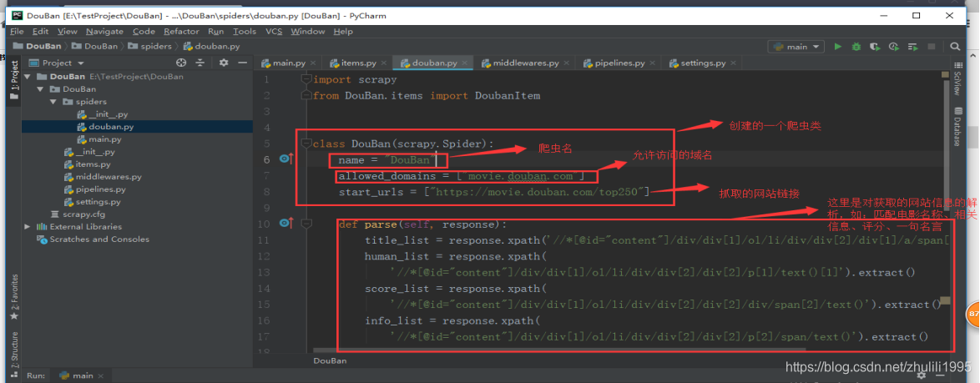
Task: Open the Edit menu
Action: click(x=41, y=31)
